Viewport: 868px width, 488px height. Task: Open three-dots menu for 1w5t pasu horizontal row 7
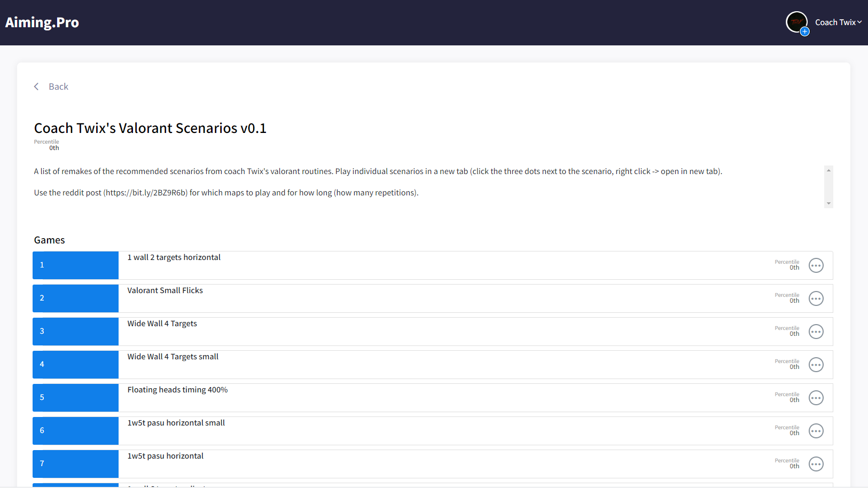816,464
